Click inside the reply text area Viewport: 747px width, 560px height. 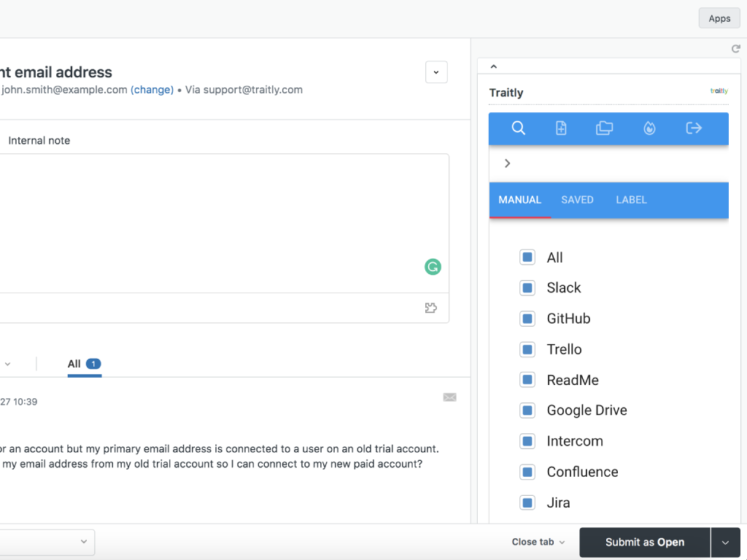[x=219, y=219]
